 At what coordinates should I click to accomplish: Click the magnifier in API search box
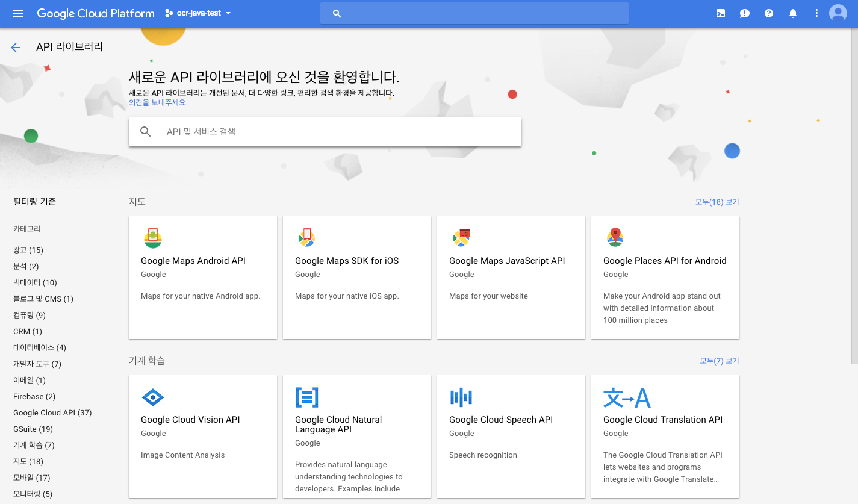(146, 131)
